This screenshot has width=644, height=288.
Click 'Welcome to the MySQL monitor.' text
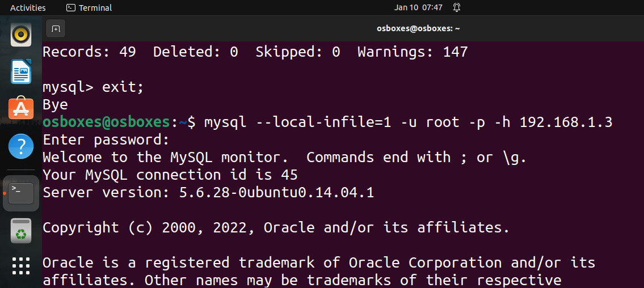coord(166,158)
